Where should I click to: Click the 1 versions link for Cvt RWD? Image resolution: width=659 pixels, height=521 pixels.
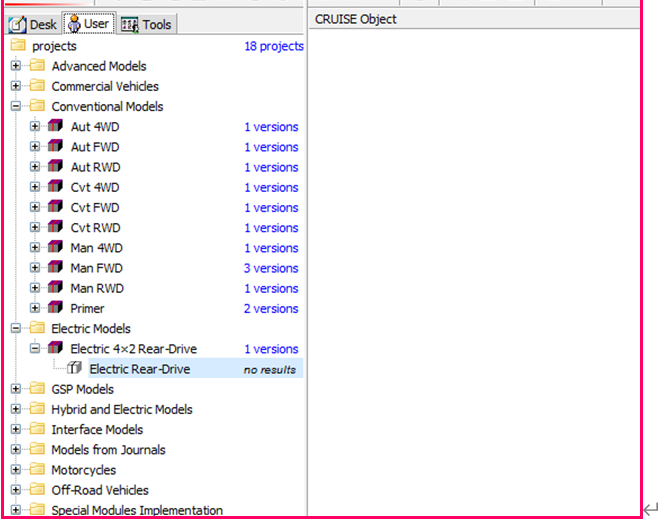pyautogui.click(x=272, y=228)
